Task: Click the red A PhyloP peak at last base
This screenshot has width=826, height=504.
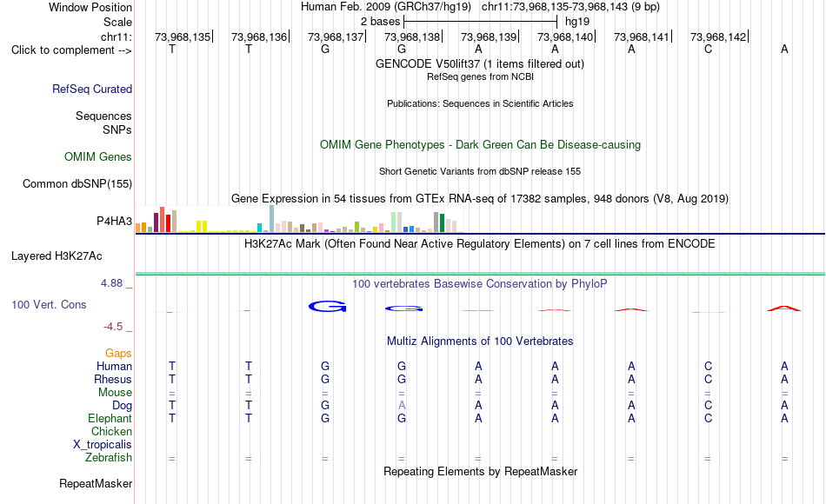Action: [784, 308]
